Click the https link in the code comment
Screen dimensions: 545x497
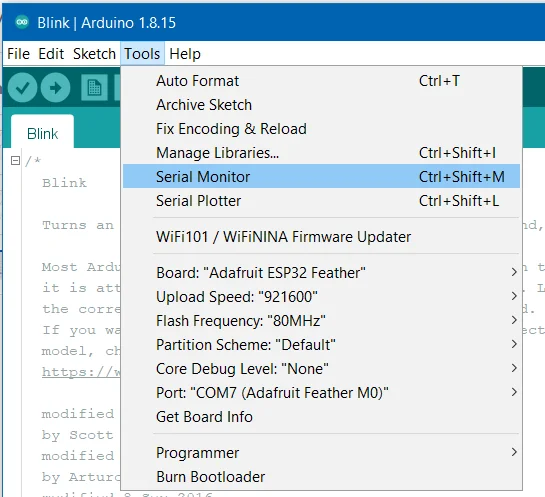tap(81, 372)
